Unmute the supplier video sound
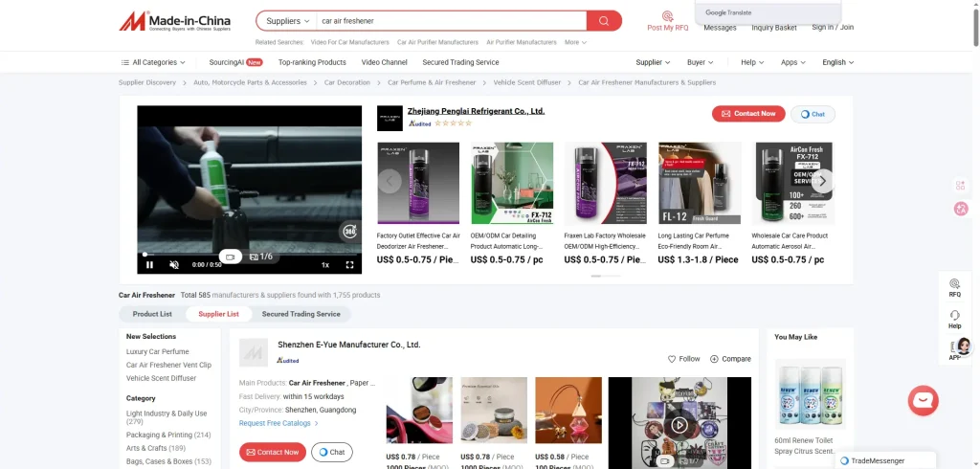This screenshot has width=980, height=469. click(x=174, y=265)
